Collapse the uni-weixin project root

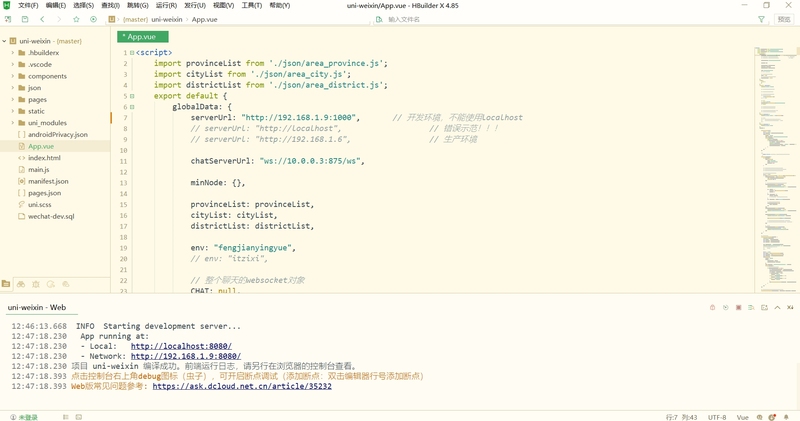click(x=4, y=41)
